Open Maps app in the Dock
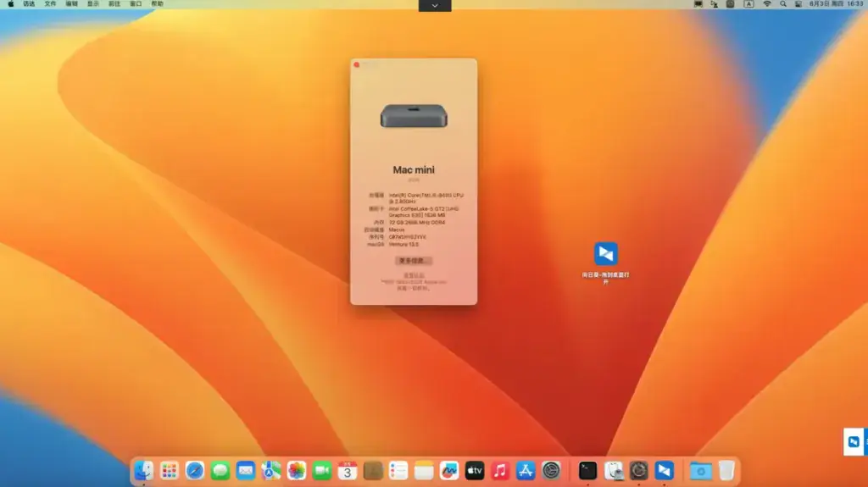The height and width of the screenshot is (487, 868). (x=271, y=470)
